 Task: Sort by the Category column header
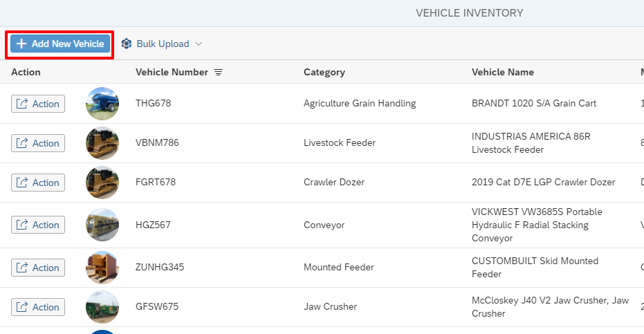324,73
